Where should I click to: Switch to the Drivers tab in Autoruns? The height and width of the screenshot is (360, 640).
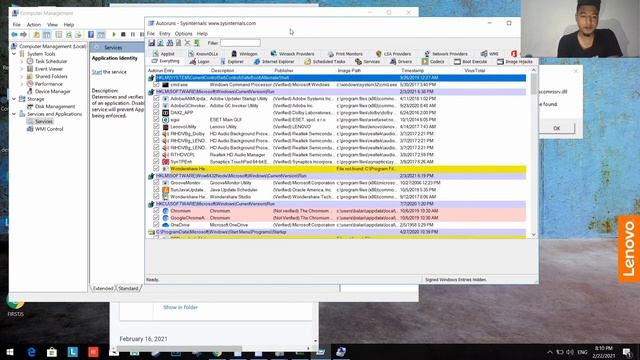coord(401,62)
